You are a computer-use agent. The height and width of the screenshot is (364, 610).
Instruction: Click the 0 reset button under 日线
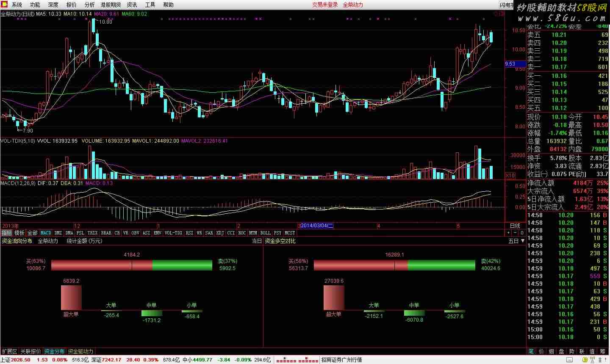click(522, 233)
